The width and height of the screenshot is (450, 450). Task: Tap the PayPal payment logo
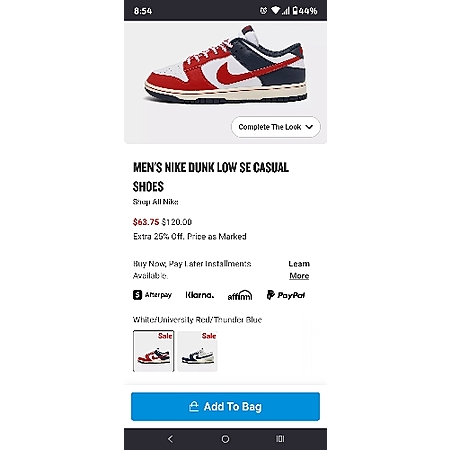[x=286, y=295]
